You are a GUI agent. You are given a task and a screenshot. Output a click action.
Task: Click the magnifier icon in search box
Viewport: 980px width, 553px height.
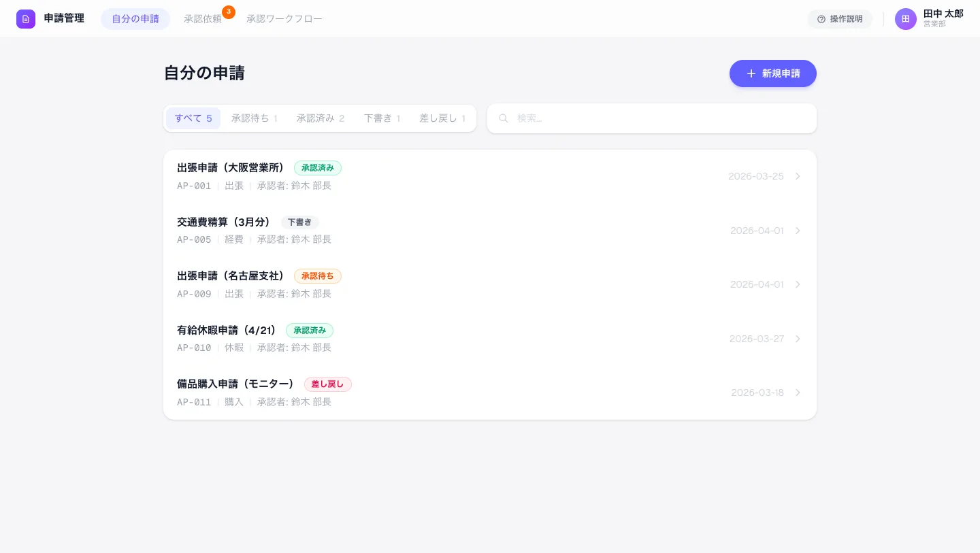pos(504,118)
